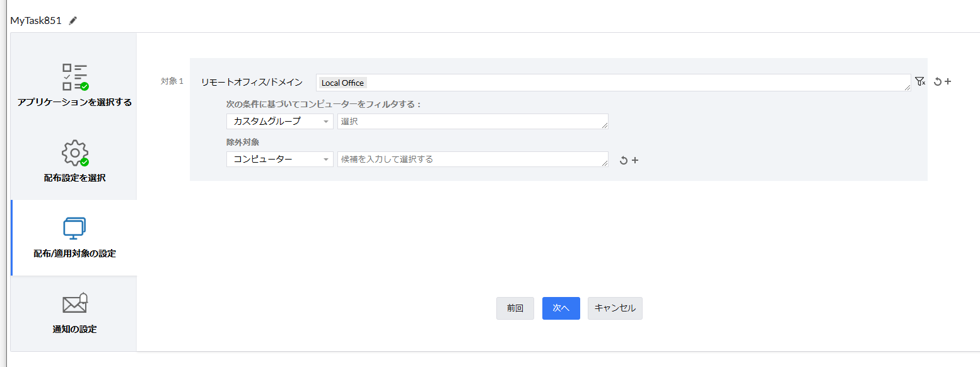Image resolution: width=980 pixels, height=367 pixels.
Task: Click the exclusion candidate input field
Action: [472, 160]
